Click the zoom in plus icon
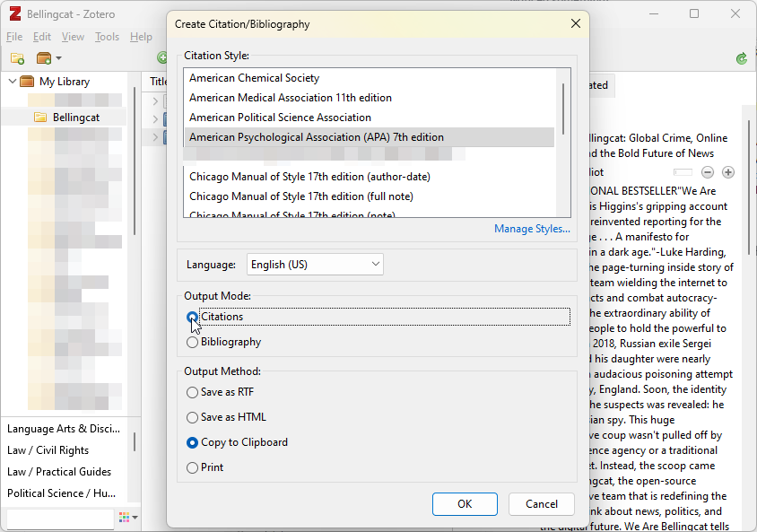 click(728, 172)
